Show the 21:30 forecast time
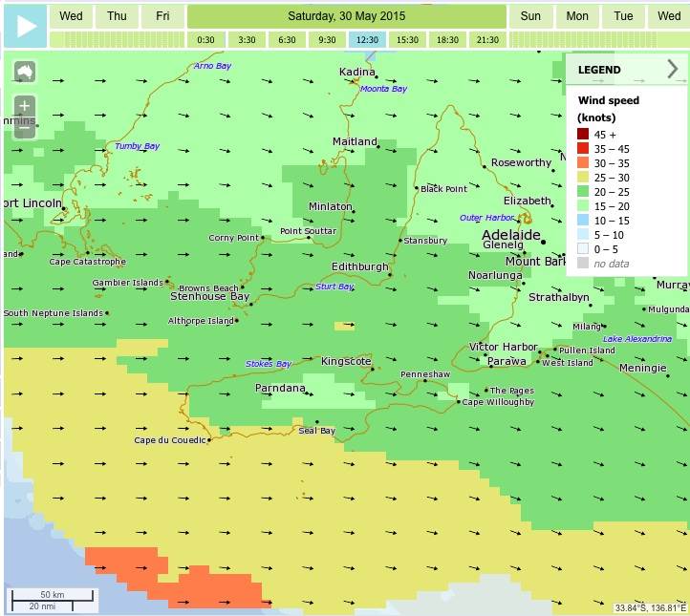 coord(487,40)
